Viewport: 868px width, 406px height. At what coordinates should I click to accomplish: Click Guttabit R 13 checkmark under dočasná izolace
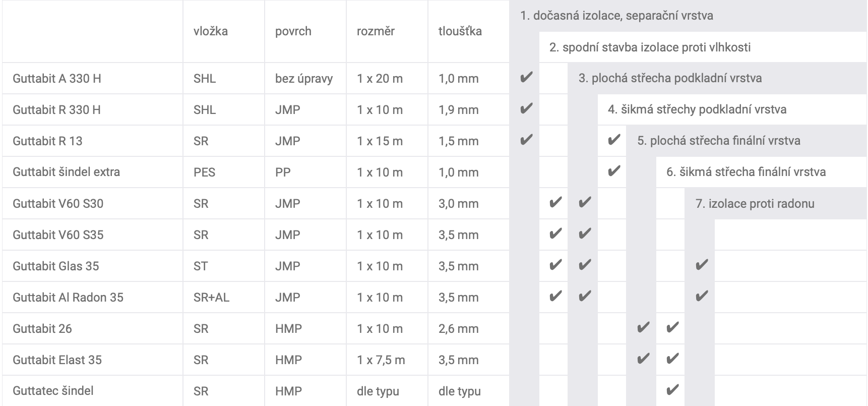526,140
